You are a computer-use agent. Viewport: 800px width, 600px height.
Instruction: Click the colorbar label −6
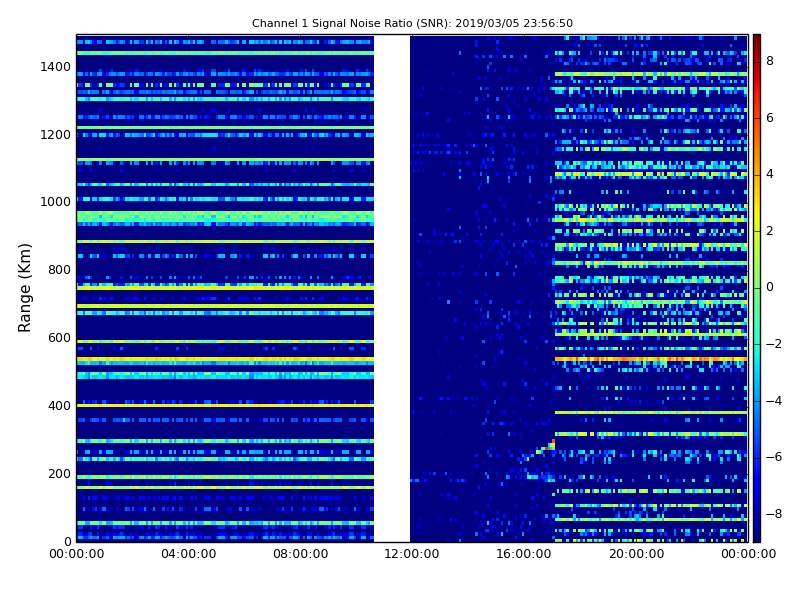click(x=774, y=457)
